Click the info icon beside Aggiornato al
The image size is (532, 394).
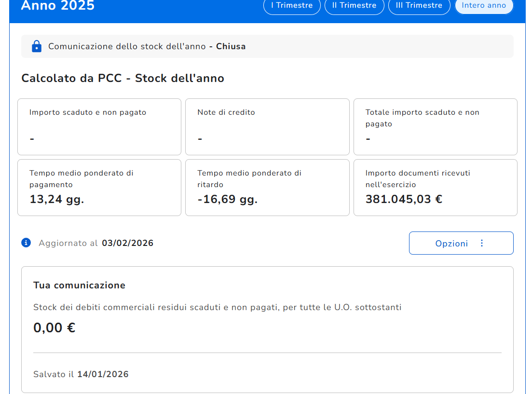(26, 243)
